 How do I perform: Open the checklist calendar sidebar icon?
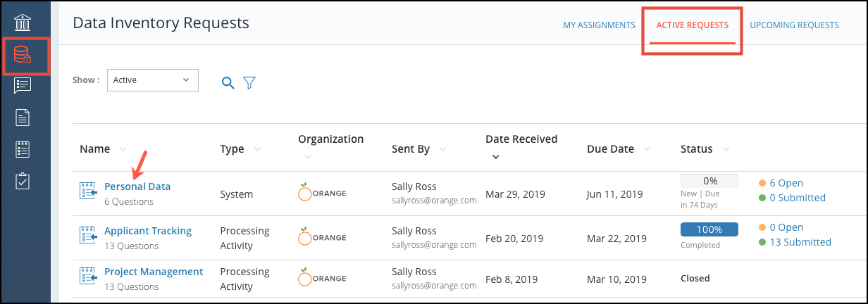(23, 149)
